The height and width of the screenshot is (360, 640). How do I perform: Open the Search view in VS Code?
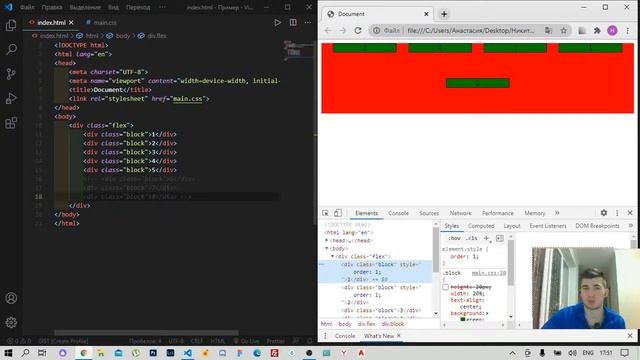pos(11,49)
